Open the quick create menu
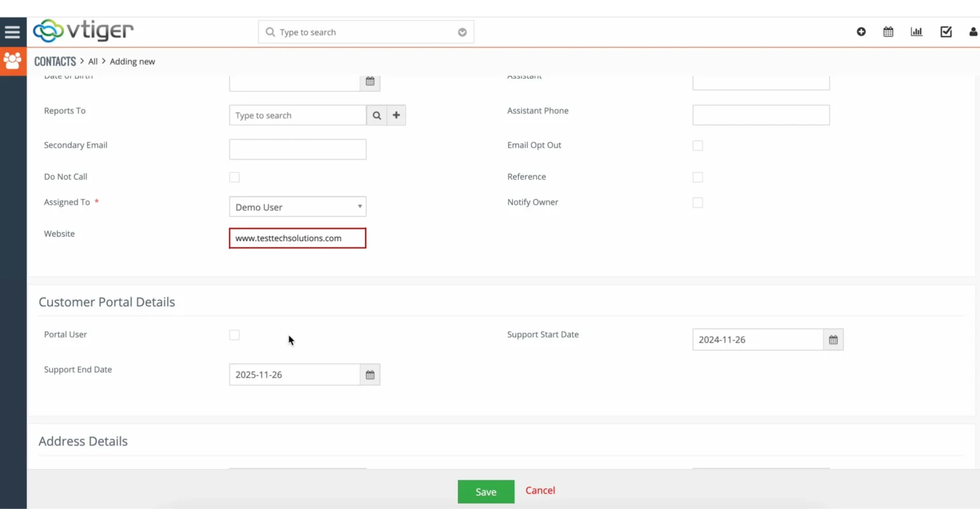Screen dimensions: 980x509 coord(861,31)
